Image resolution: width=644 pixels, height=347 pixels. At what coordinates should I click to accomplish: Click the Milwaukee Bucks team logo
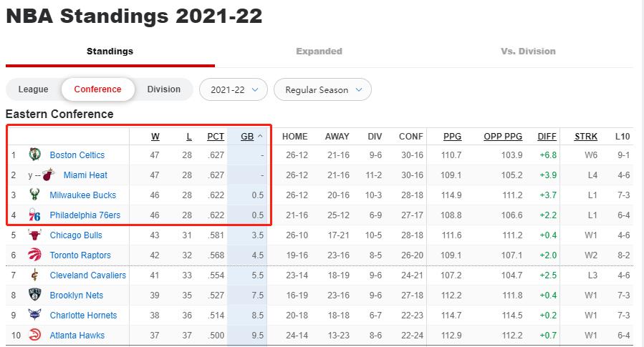pos(35,195)
